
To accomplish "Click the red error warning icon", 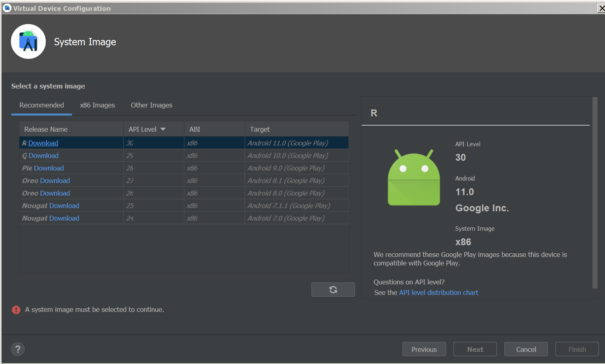I will coord(16,310).
